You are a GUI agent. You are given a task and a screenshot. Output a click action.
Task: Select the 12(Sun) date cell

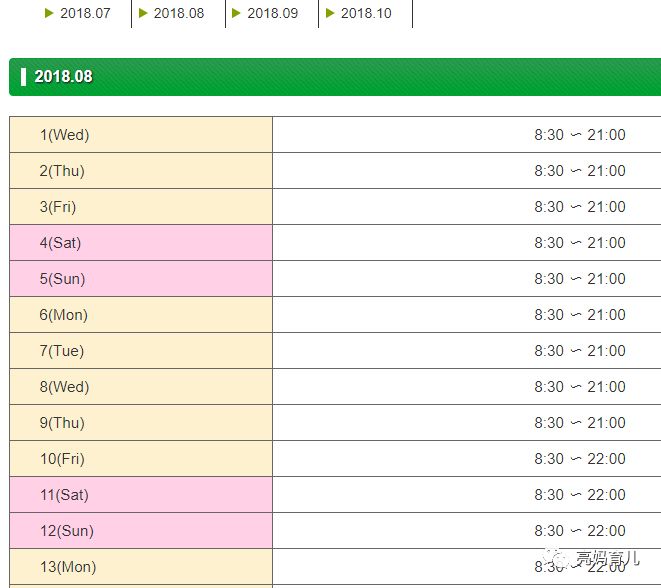pos(141,531)
